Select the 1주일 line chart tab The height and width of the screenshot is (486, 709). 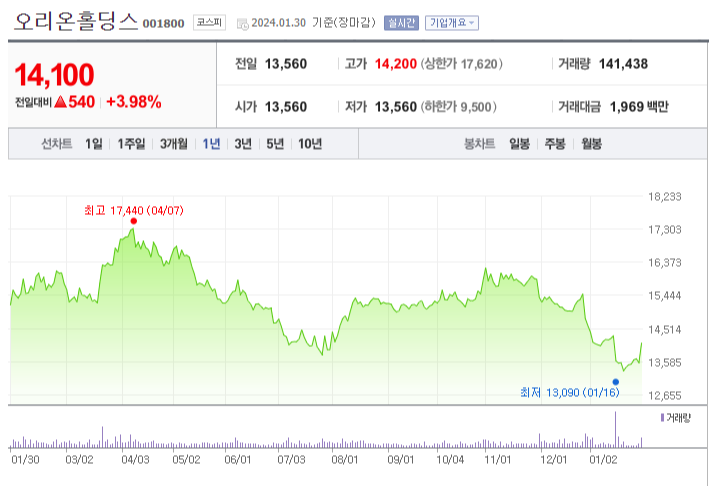pyautogui.click(x=131, y=144)
